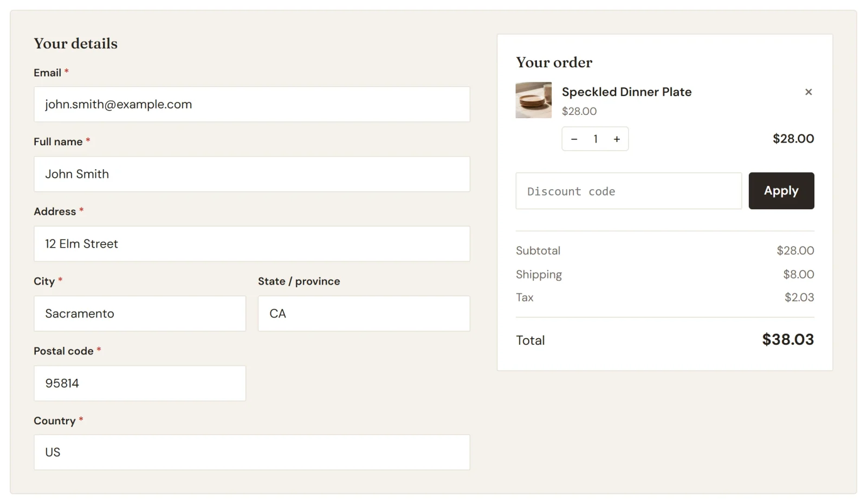Click the Address field containing 12 Elm Street
This screenshot has height=504, width=867.
pos(252,244)
